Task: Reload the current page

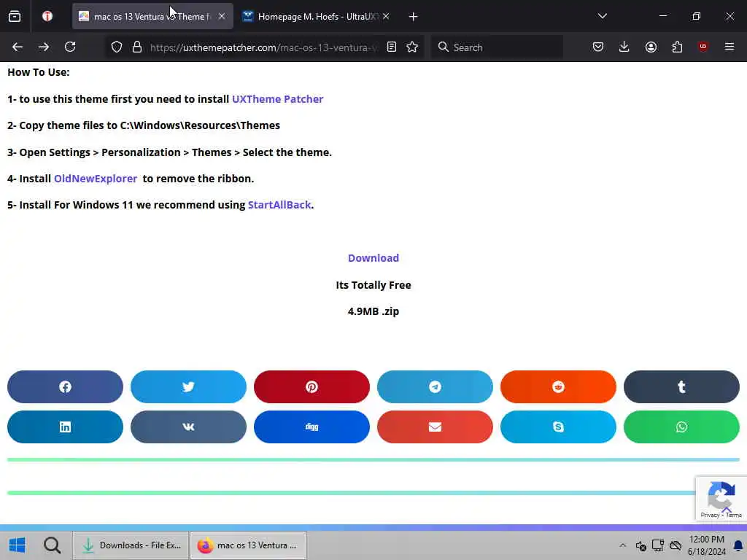Action: point(70,47)
